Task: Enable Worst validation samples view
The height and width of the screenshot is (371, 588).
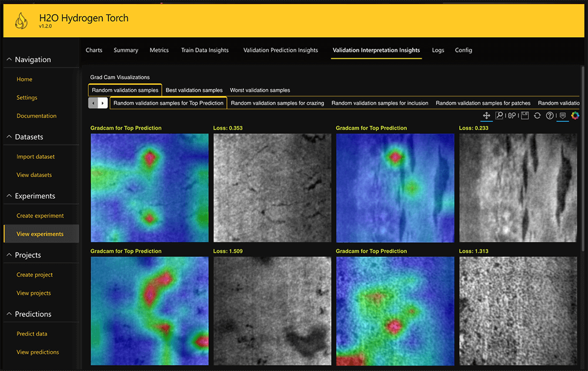Action: tap(259, 90)
